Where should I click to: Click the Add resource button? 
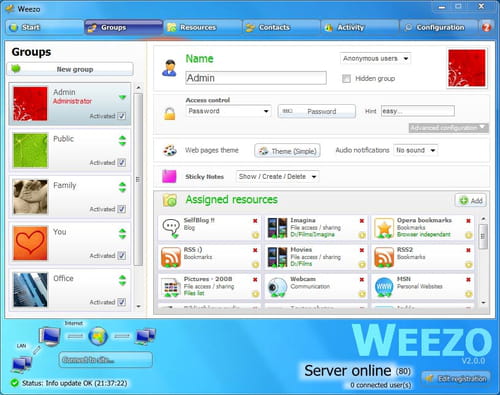tap(471, 200)
